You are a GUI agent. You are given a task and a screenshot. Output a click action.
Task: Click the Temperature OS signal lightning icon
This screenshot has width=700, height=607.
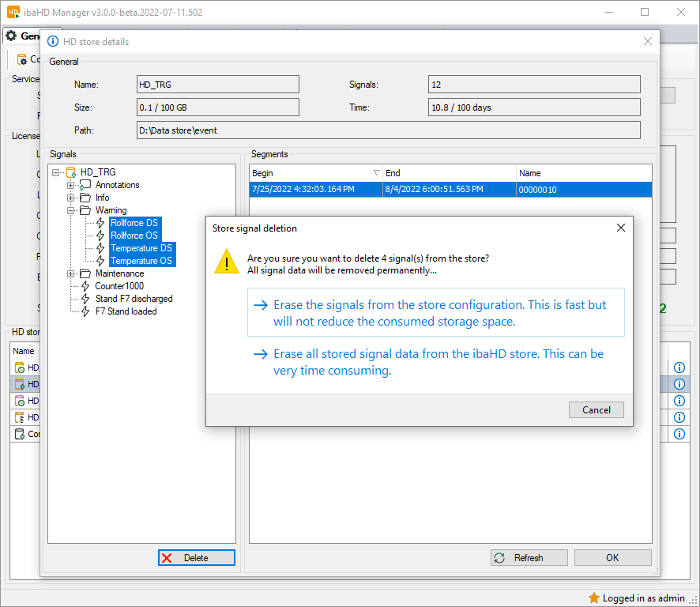100,261
